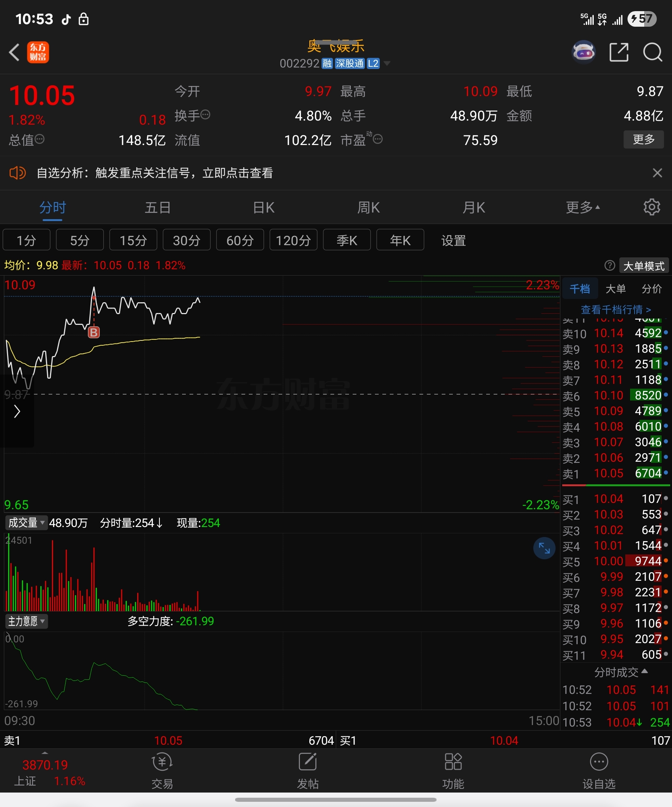Select the 1分 period button
The image size is (672, 807).
pos(26,240)
